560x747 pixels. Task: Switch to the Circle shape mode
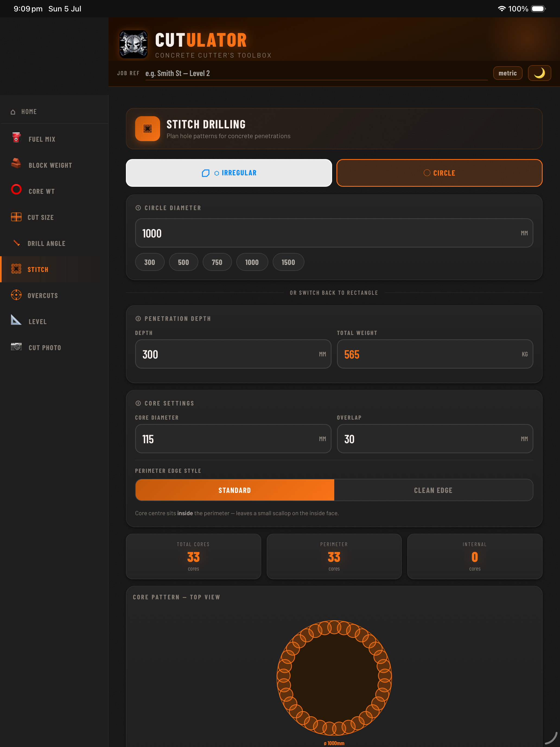440,173
